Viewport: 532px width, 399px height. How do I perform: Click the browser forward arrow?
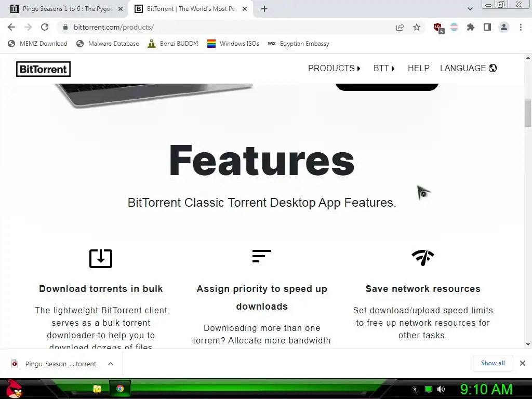coord(28,27)
